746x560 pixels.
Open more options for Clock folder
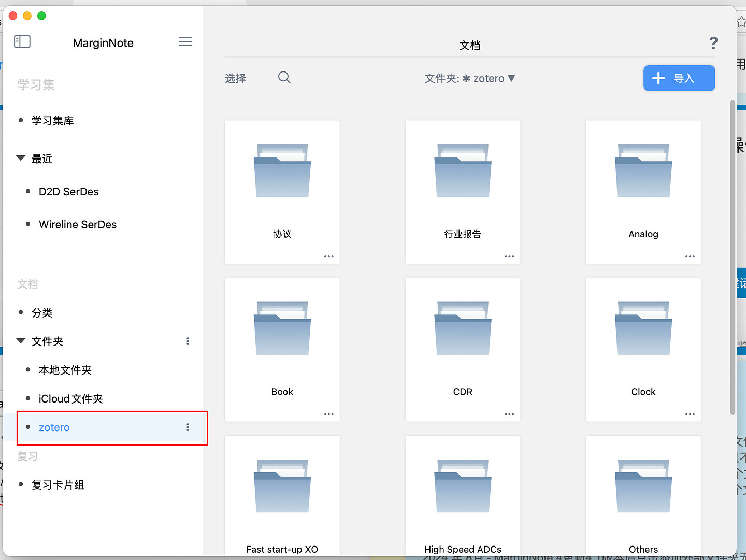pyautogui.click(x=690, y=414)
